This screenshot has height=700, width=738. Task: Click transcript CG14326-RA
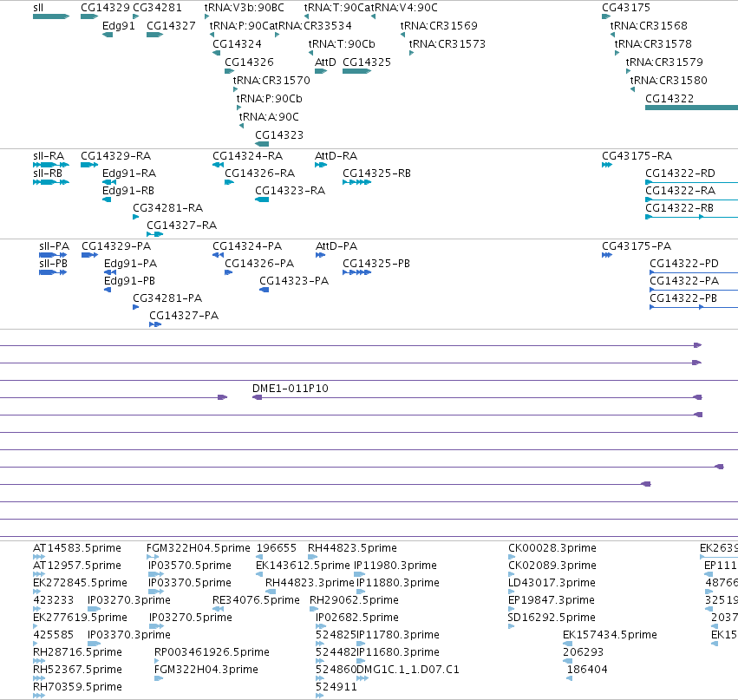point(229,182)
